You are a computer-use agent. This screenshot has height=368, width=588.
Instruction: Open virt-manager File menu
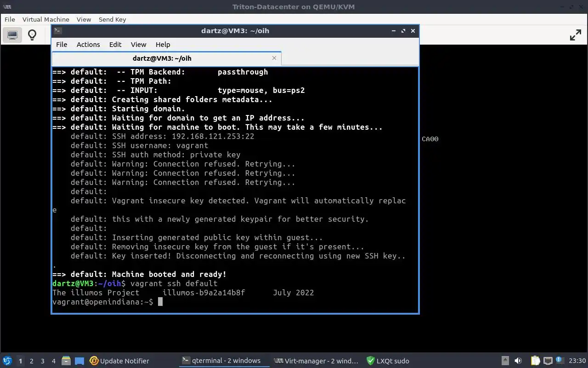pos(10,19)
